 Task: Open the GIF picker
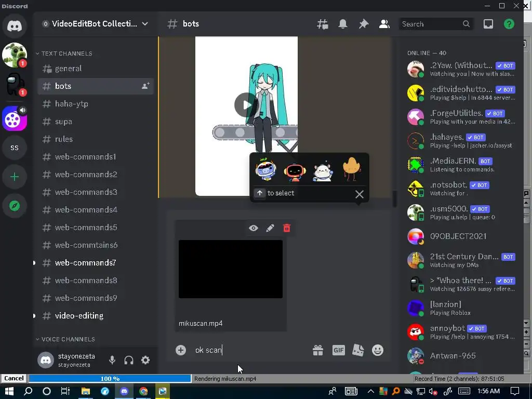[x=338, y=350]
